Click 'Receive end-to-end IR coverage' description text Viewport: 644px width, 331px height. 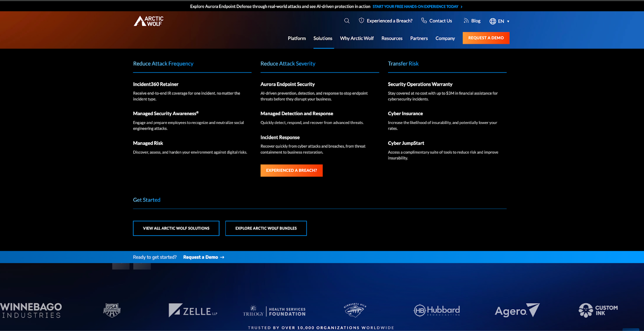[186, 96]
